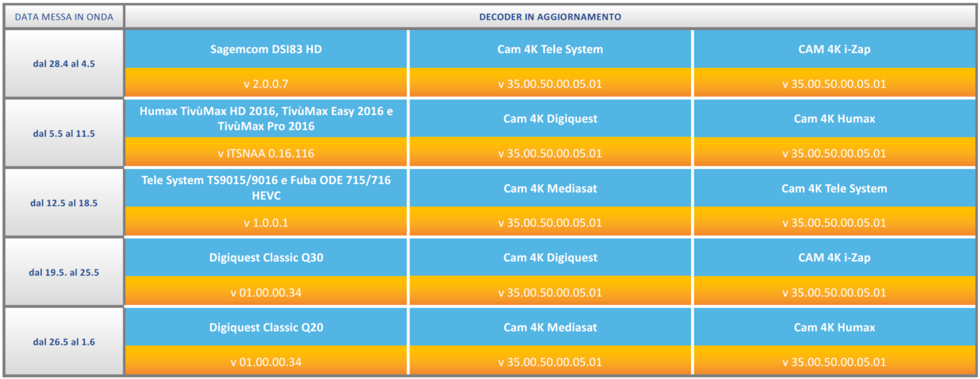Viewport: 980px width, 379px height.
Task: Select version under CAM 4K i-Zap, dal 19.5 row
Action: point(834,291)
